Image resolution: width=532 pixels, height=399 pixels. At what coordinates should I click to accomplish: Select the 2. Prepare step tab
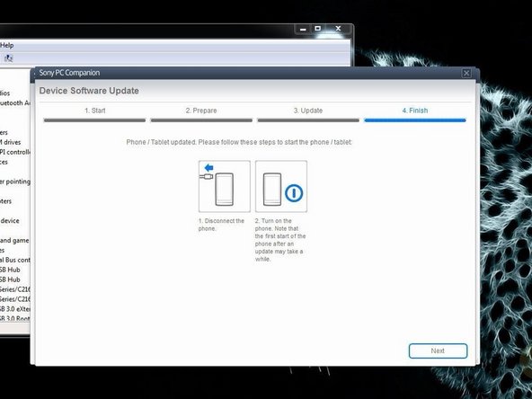click(x=201, y=111)
